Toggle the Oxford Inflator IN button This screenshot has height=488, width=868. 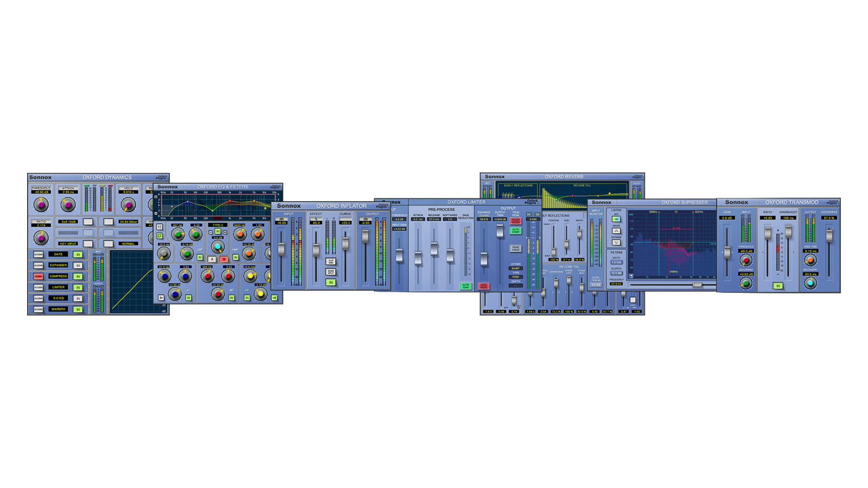pos(330,282)
